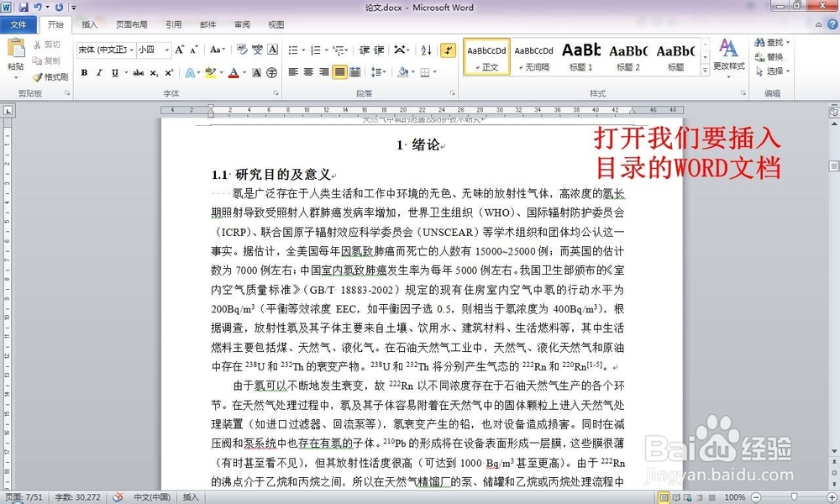Apply strikethrough with the abc icon
Image resolution: width=840 pixels, height=504 pixels.
pyautogui.click(x=139, y=72)
